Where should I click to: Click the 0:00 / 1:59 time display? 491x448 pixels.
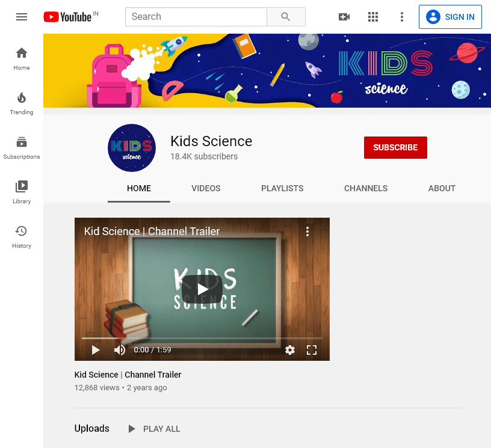click(x=152, y=350)
